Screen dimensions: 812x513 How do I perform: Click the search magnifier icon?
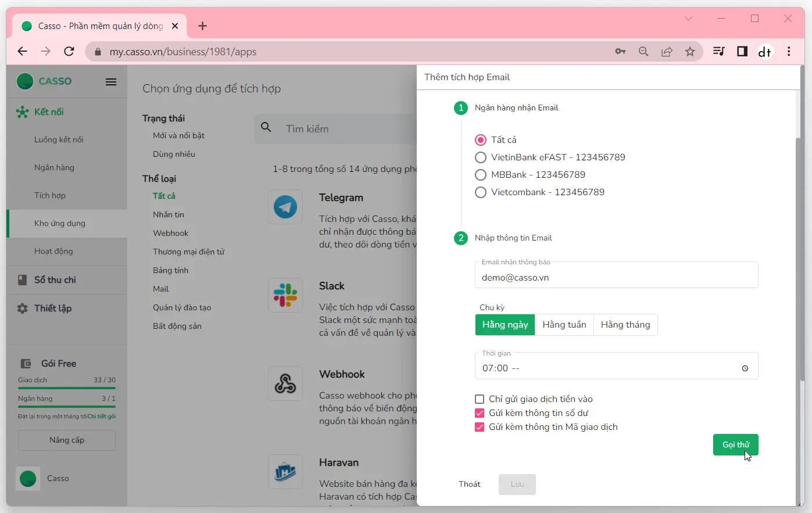tap(266, 127)
